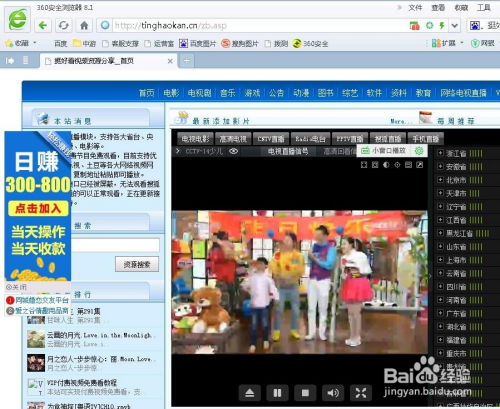Open the address bar dropdown arrow
The width and height of the screenshot is (500, 409).
click(454, 25)
